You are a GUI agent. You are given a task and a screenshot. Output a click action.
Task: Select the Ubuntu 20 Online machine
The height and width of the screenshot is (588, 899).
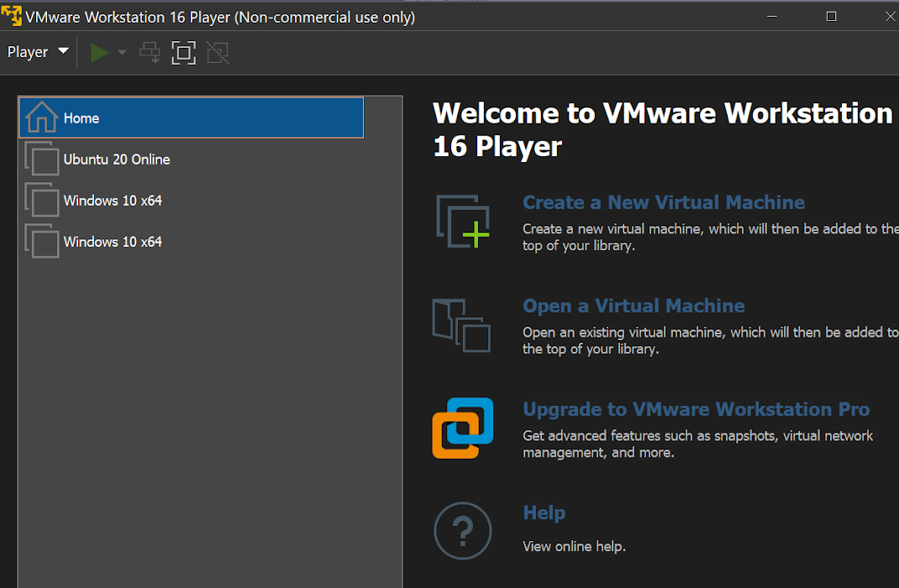(117, 159)
